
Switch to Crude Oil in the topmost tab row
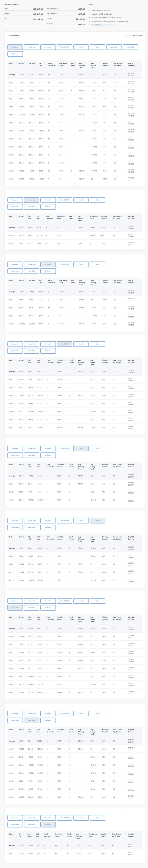48,47
